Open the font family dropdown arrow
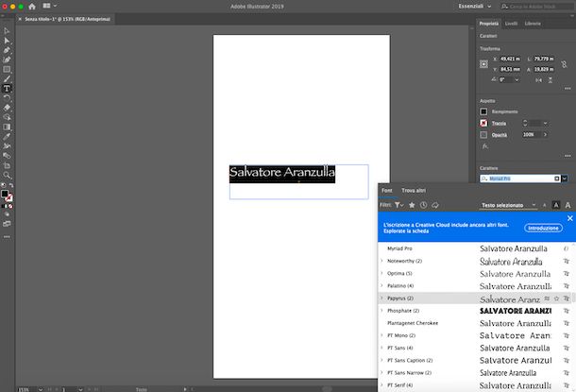This screenshot has height=392, width=576. [565, 179]
